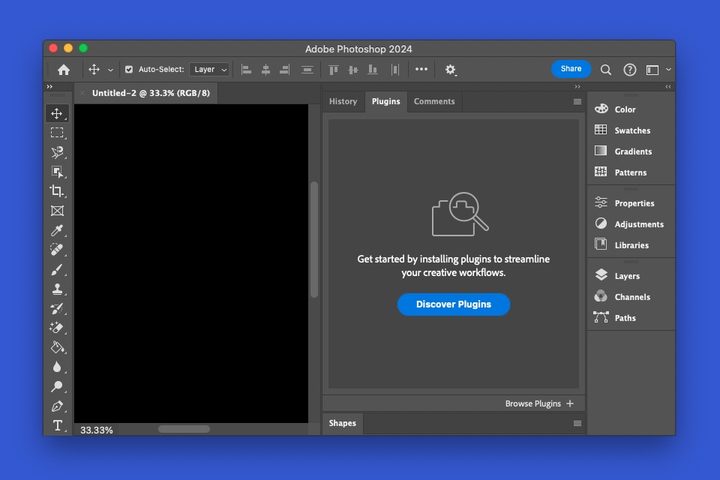Open the Search magnifier icon
The height and width of the screenshot is (480, 720).
tap(606, 70)
